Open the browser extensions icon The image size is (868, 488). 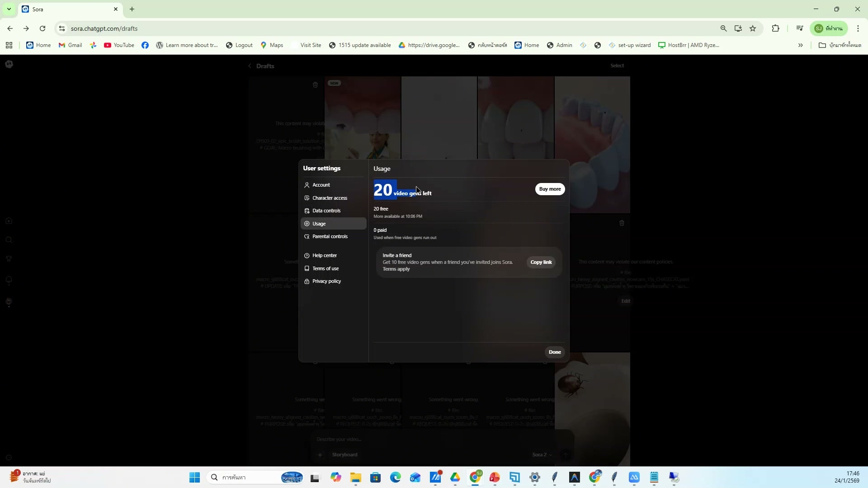[775, 28]
